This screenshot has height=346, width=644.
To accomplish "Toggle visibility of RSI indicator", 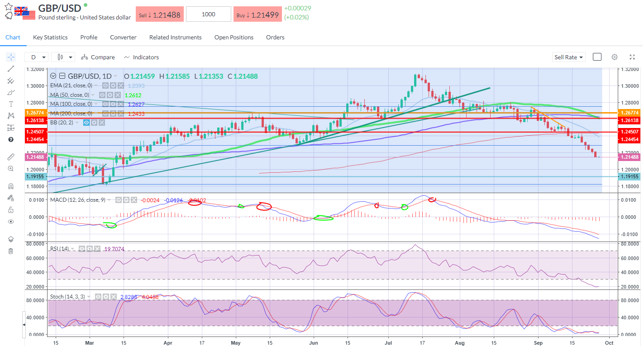I will (82, 249).
